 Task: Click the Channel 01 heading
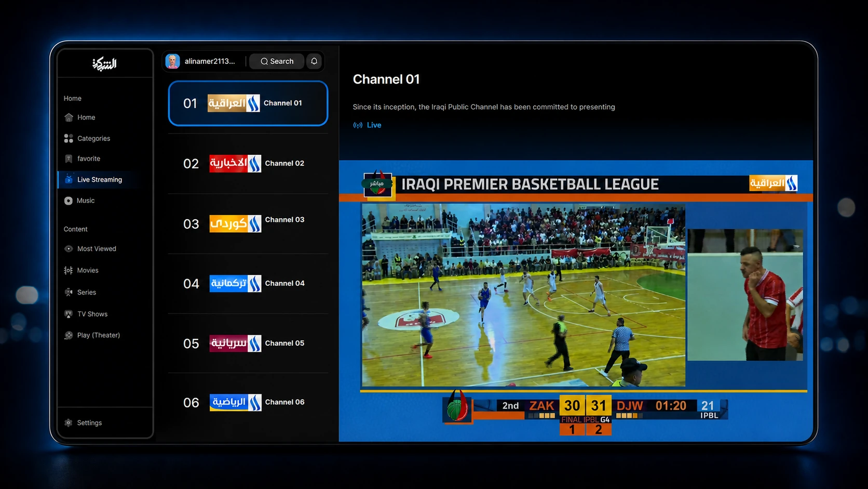coord(386,79)
